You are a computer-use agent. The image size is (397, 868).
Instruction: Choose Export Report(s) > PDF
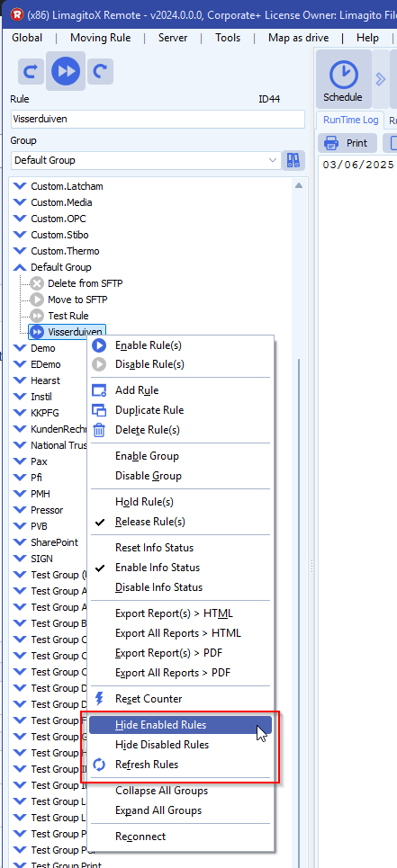point(181,653)
